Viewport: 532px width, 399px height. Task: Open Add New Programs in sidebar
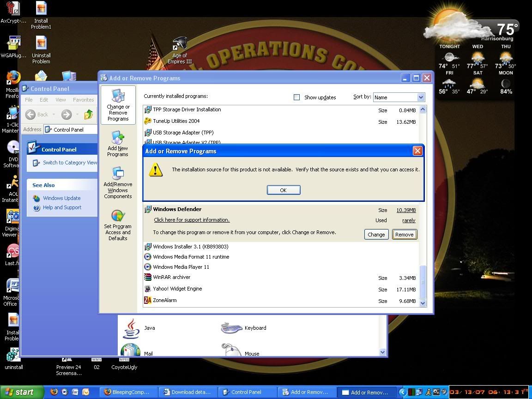118,144
